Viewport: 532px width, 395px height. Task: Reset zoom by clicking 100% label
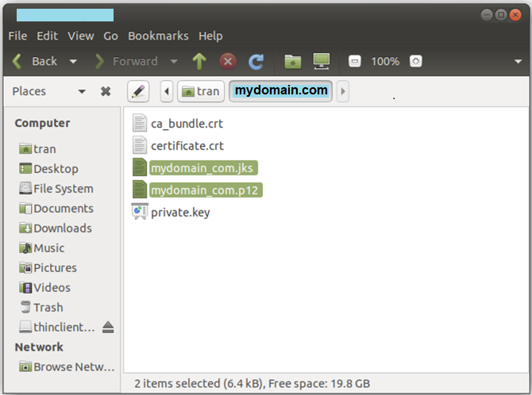pos(385,61)
